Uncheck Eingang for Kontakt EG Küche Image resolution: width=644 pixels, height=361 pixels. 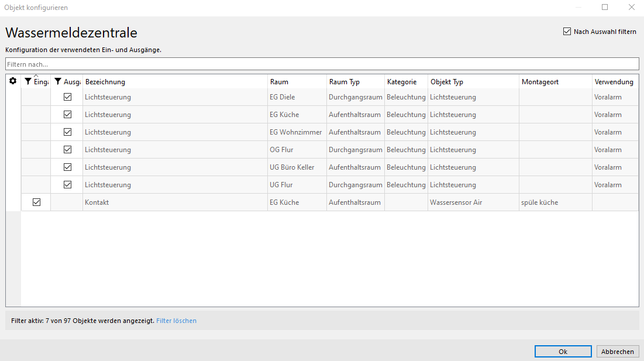(36, 202)
